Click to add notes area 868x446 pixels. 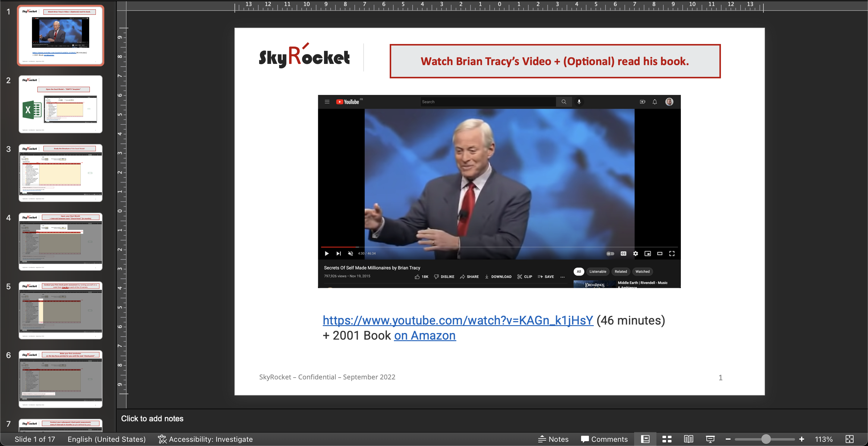[152, 418]
